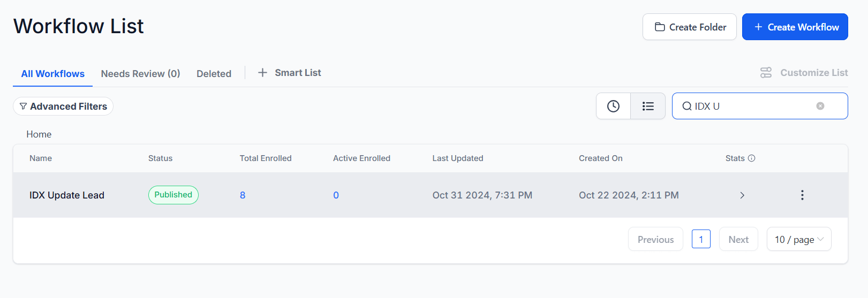Click the Create Workflow button

(x=795, y=27)
